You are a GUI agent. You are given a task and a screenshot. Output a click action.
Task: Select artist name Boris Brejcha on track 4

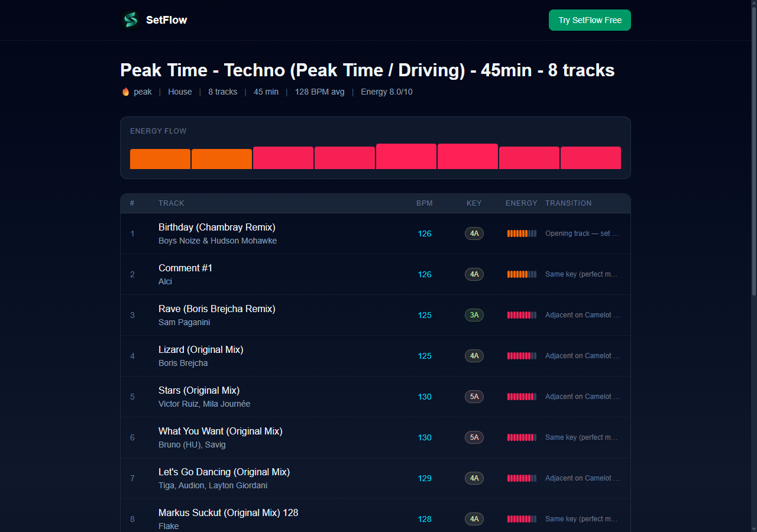tap(183, 363)
